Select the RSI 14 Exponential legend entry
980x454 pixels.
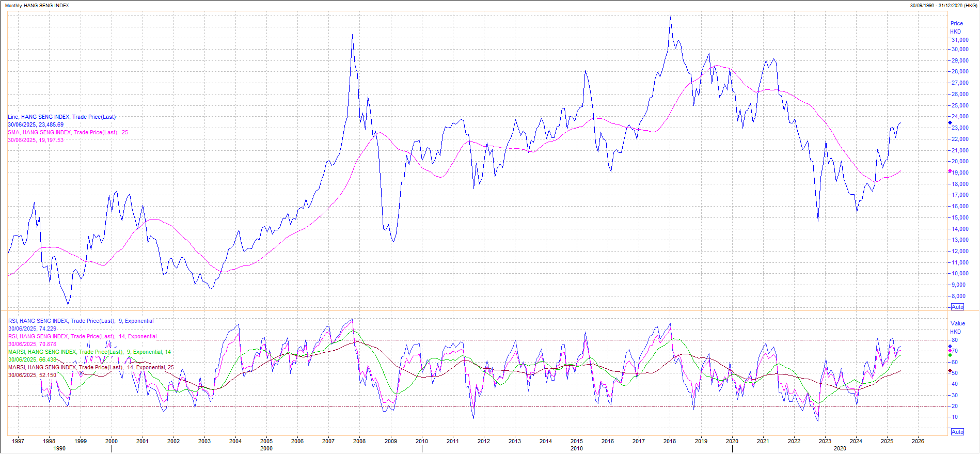[82, 337]
